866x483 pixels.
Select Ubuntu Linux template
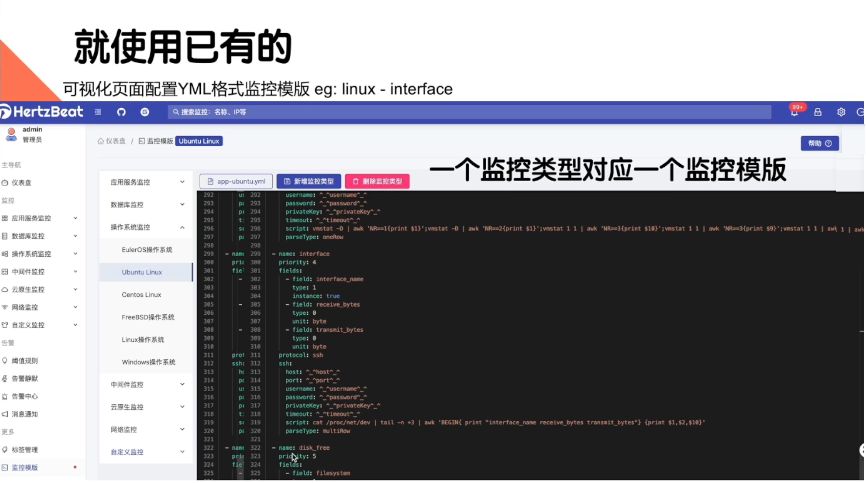pos(146,273)
